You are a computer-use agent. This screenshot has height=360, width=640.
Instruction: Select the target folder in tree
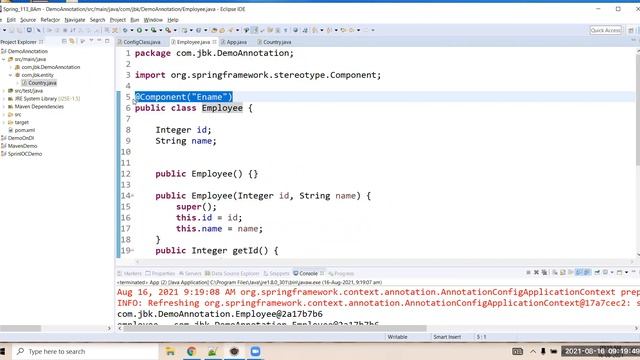(x=21, y=122)
